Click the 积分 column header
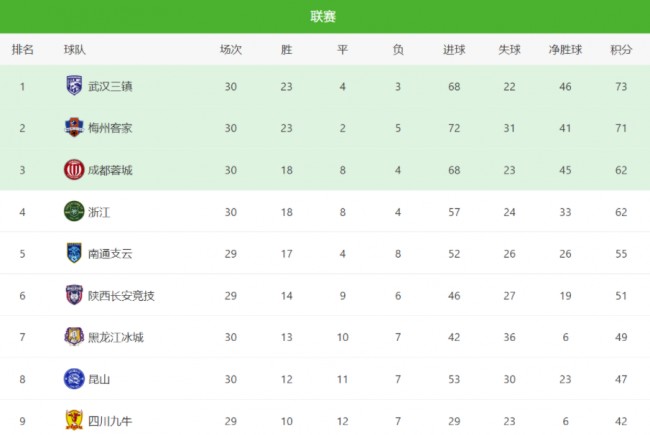This screenshot has height=435, width=650. point(621,49)
